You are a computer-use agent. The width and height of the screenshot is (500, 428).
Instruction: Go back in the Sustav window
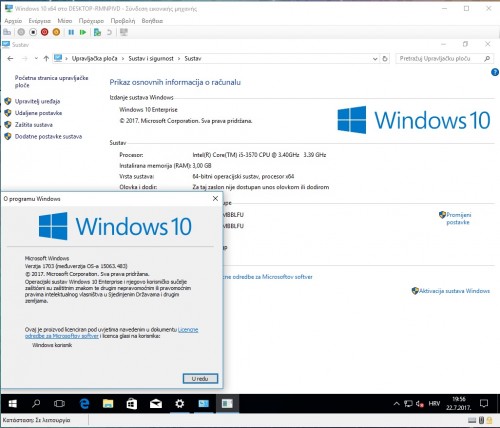click(x=10, y=59)
